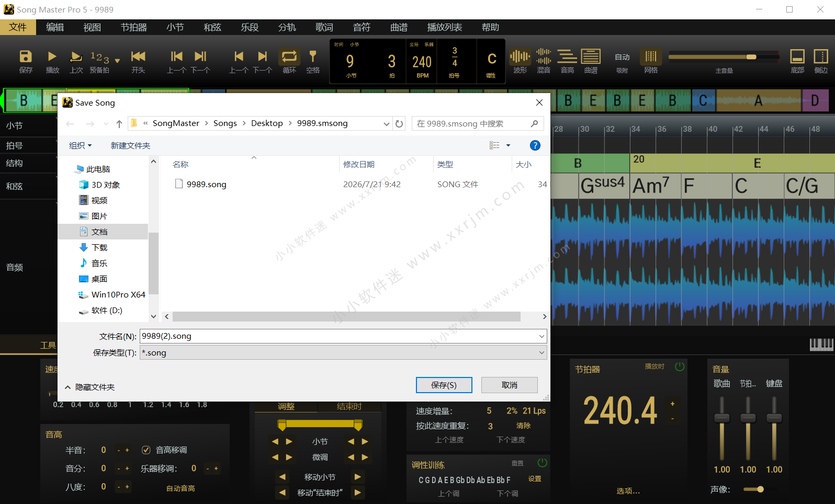835x504 pixels.
Task: Open the 文件 menu
Action: [x=18, y=27]
